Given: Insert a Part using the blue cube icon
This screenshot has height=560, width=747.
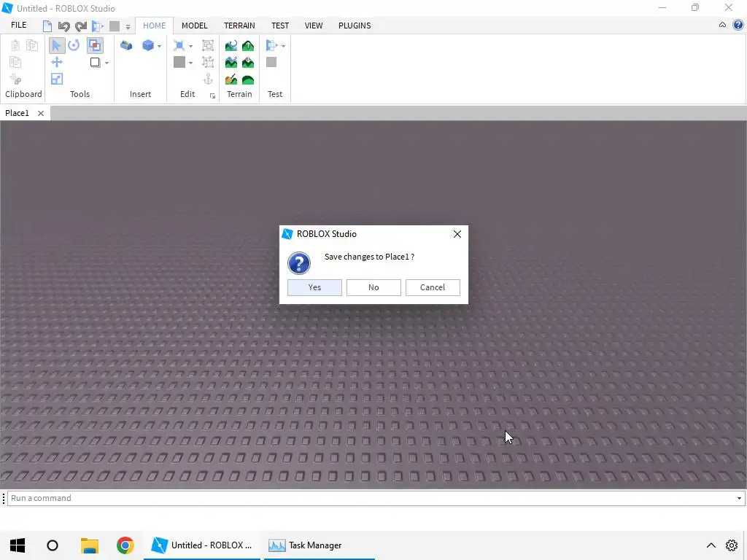Looking at the screenshot, I should (148, 45).
